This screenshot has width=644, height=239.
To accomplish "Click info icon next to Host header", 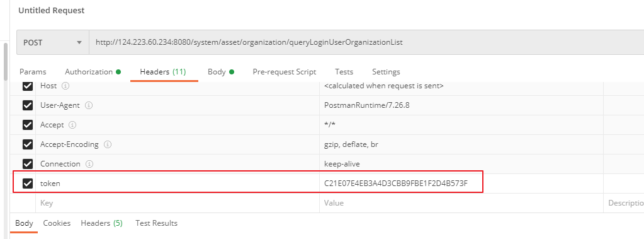I will (65, 86).
